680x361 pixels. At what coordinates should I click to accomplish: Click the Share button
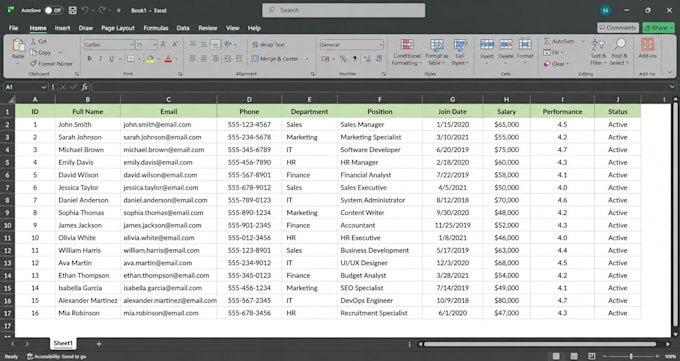[658, 28]
